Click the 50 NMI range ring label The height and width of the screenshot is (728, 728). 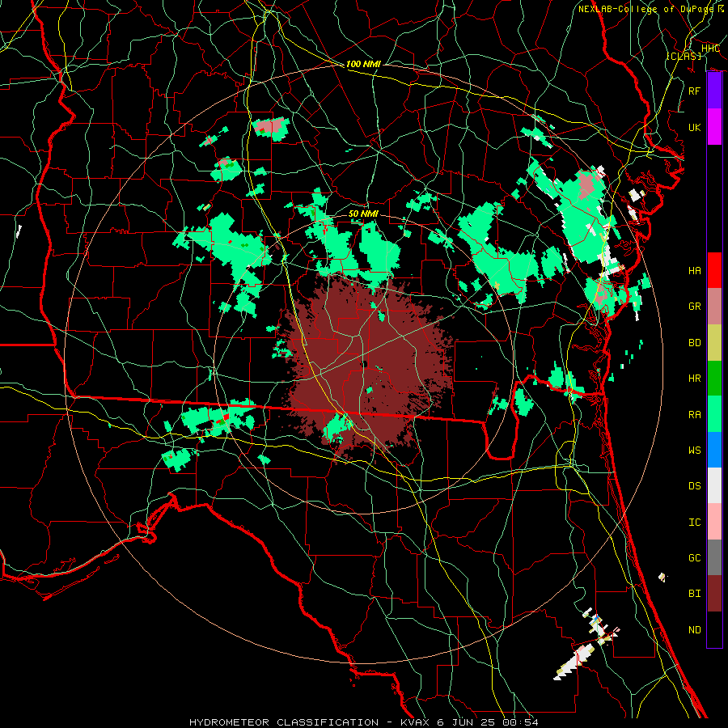coord(363,214)
